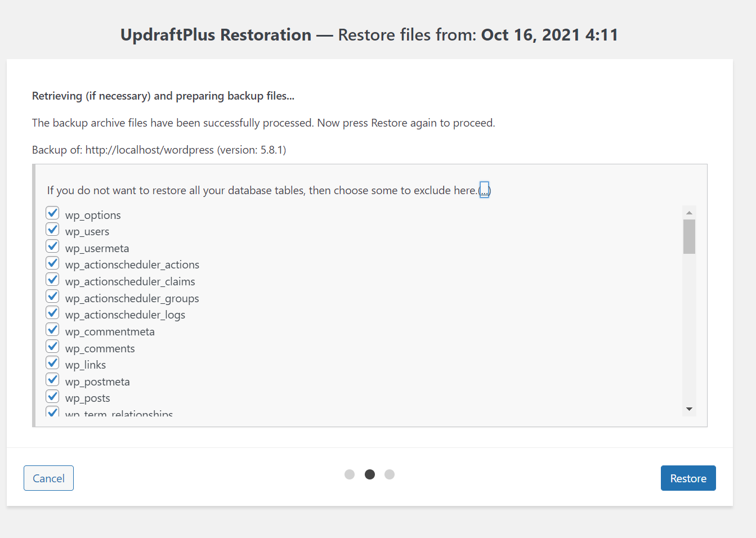
Task: Click the first step indicator dot
Action: 350,474
